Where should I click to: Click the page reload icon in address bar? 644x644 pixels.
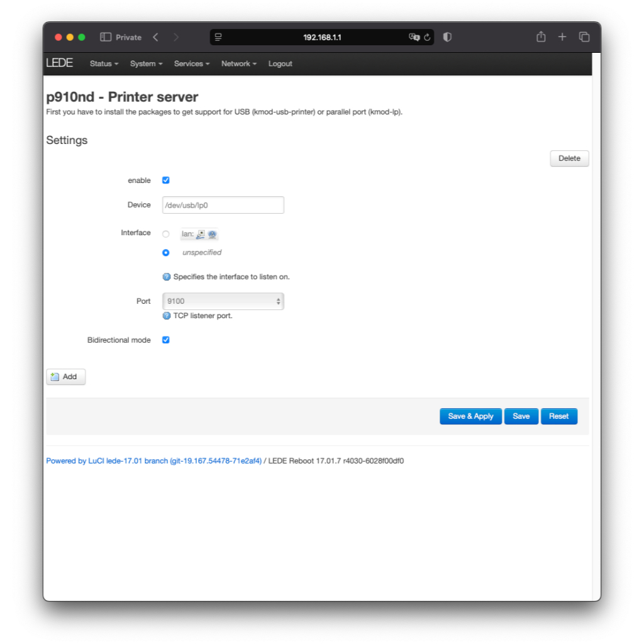[428, 37]
